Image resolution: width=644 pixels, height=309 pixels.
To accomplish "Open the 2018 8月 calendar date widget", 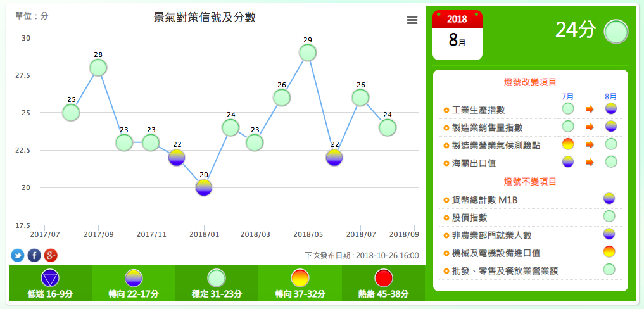I will [457, 35].
